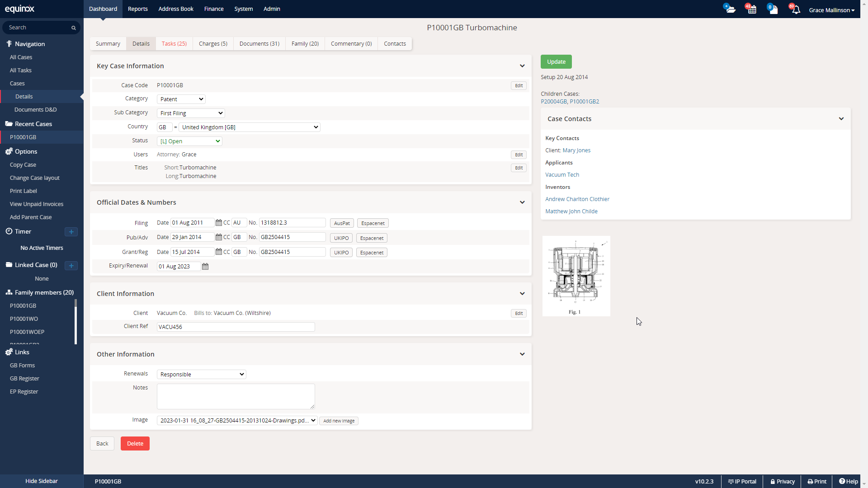This screenshot has width=868, height=488.
Task: Open the Renewals dropdown set to Responsible
Action: point(201,374)
